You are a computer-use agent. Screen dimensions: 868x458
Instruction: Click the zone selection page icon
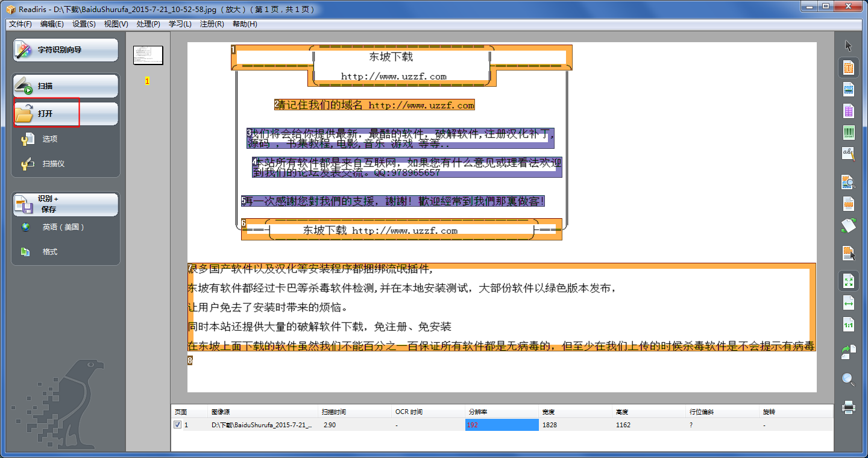pyautogui.click(x=849, y=253)
